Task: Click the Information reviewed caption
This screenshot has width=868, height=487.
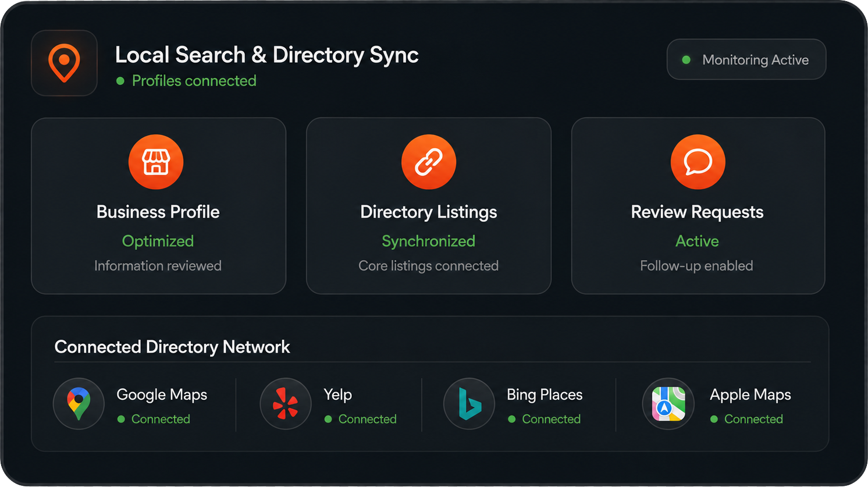Action: 158,266
